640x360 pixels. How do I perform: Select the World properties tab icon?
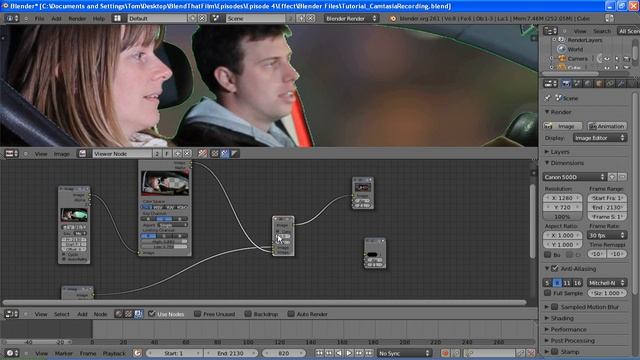point(588,84)
